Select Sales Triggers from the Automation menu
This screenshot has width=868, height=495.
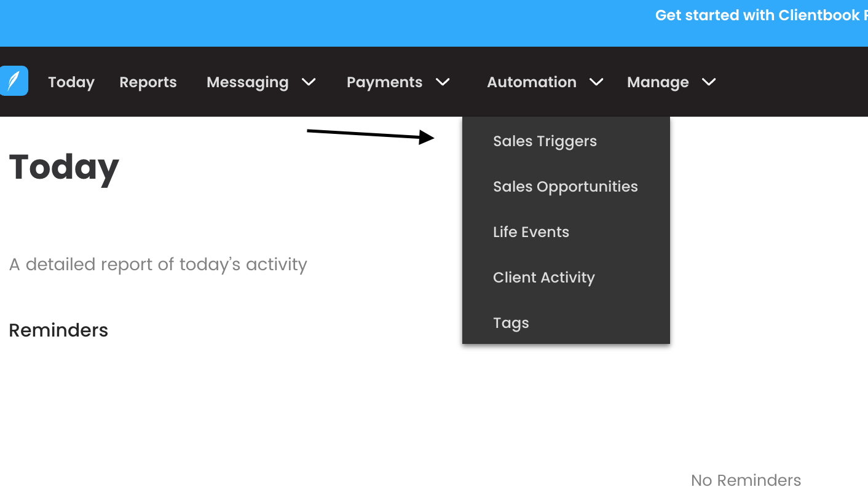(545, 141)
